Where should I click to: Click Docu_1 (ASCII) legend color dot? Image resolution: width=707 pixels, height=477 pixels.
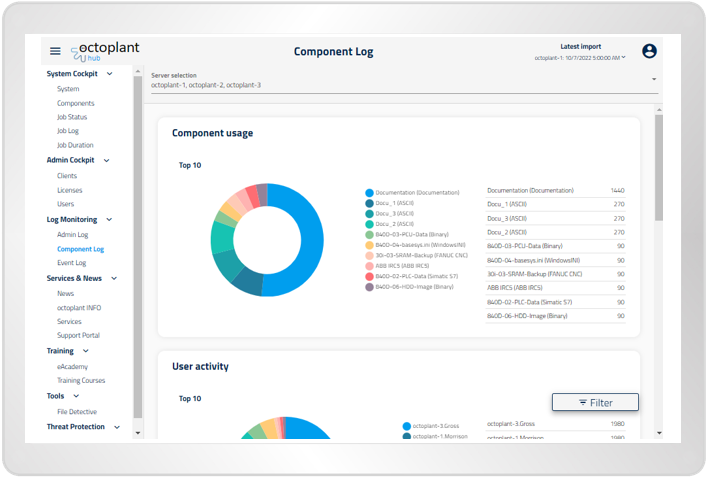click(369, 203)
